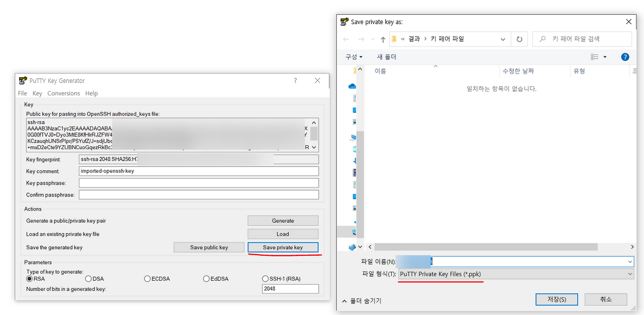This screenshot has height=315, width=644.
Task: Click the folder icon in the address bar
Action: pos(394,39)
